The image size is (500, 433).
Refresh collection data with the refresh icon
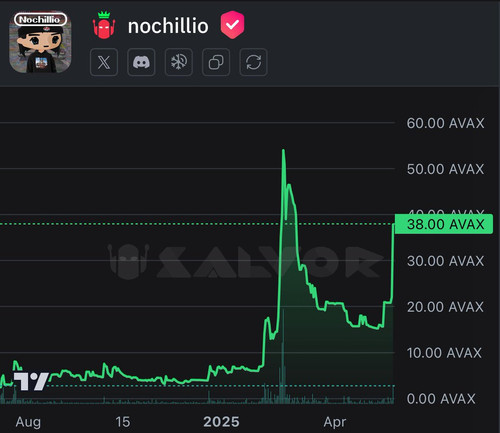coord(253,62)
